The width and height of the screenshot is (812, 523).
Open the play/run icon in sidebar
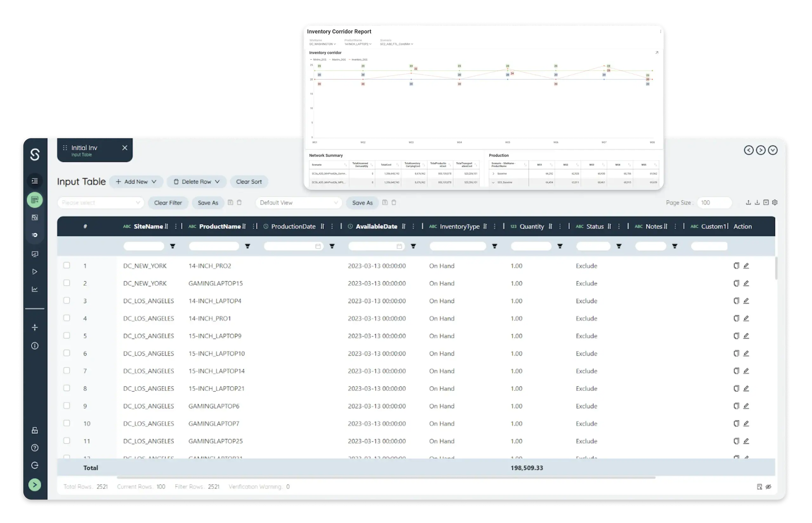point(35,272)
